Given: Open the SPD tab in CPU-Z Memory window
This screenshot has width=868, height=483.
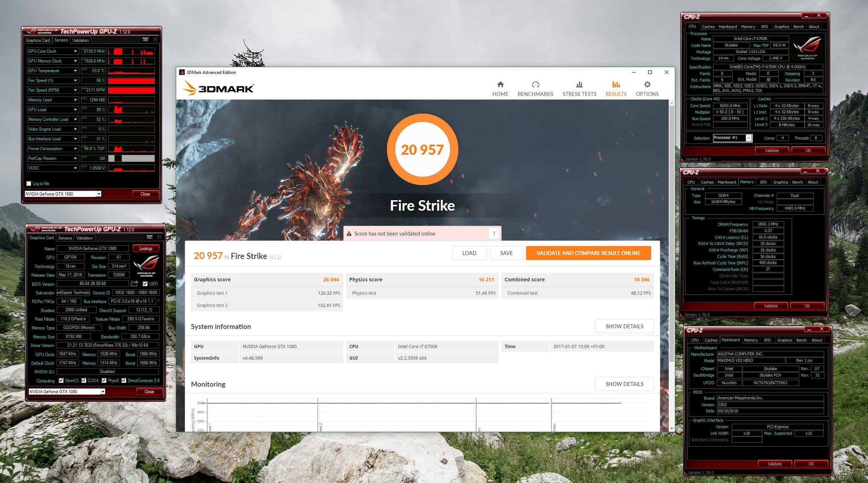Looking at the screenshot, I should (x=763, y=182).
